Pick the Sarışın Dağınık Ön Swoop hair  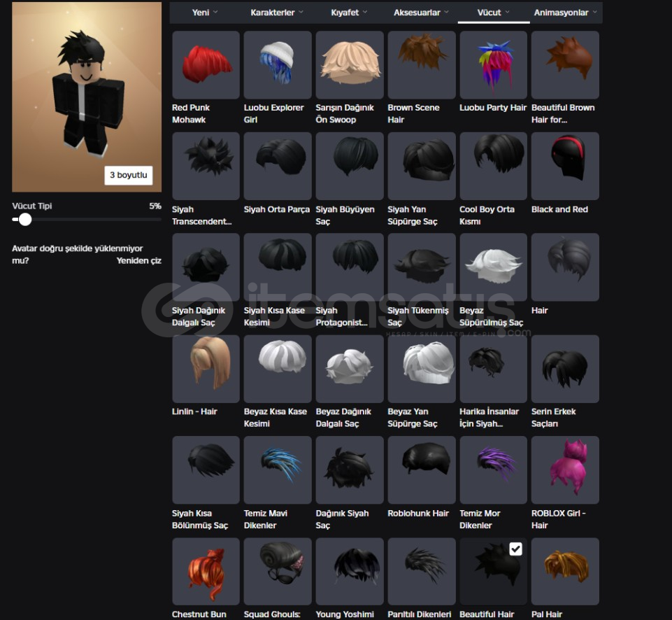tap(350, 65)
